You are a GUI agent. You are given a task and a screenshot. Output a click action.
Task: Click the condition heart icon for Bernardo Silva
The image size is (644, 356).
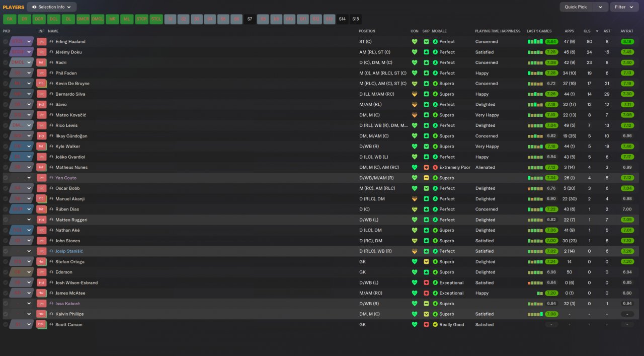point(415,94)
